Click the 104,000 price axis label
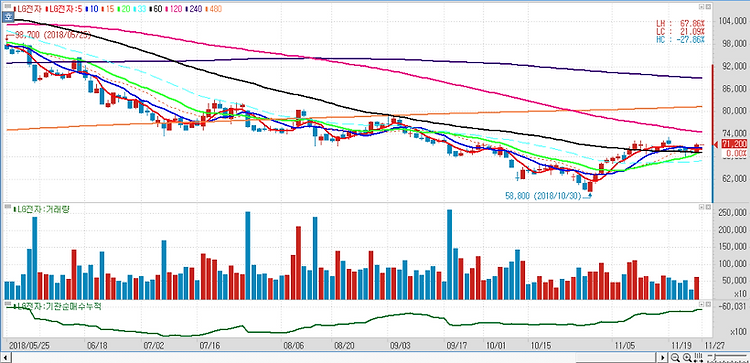This screenshot has height=363, width=750. tap(733, 21)
